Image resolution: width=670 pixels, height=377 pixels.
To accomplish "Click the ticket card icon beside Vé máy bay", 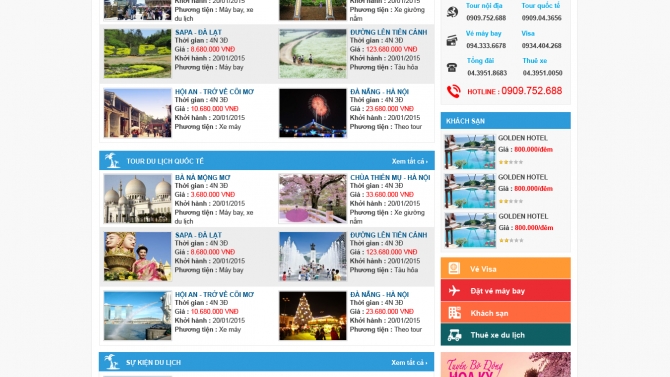I will pyautogui.click(x=452, y=41).
